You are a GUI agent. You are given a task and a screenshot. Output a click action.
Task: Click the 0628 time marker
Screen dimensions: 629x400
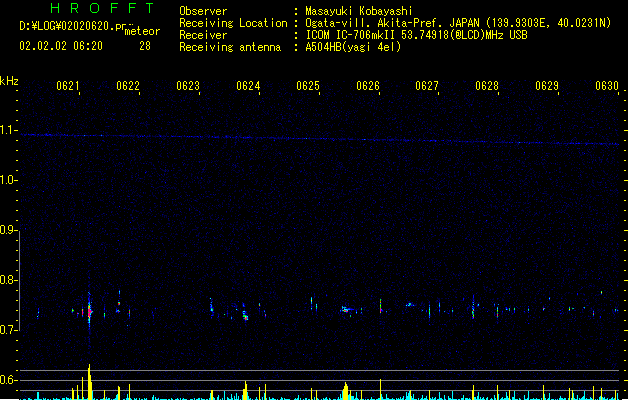coord(487,86)
